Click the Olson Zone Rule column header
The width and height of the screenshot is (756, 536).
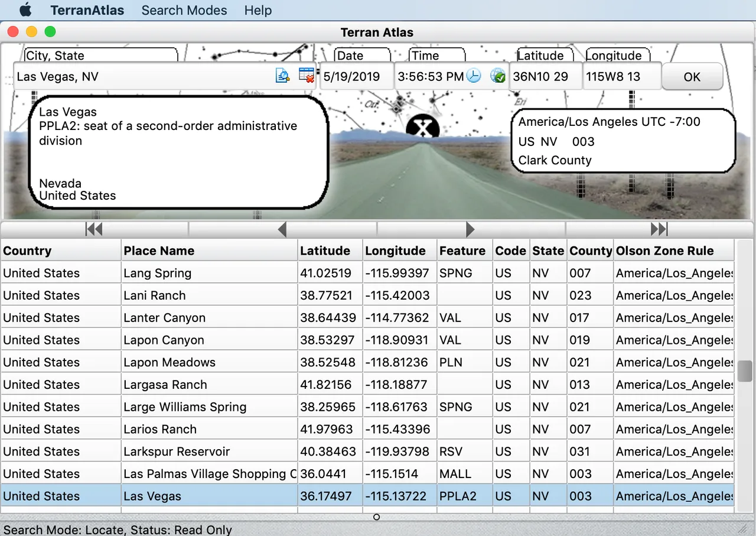pyautogui.click(x=674, y=251)
